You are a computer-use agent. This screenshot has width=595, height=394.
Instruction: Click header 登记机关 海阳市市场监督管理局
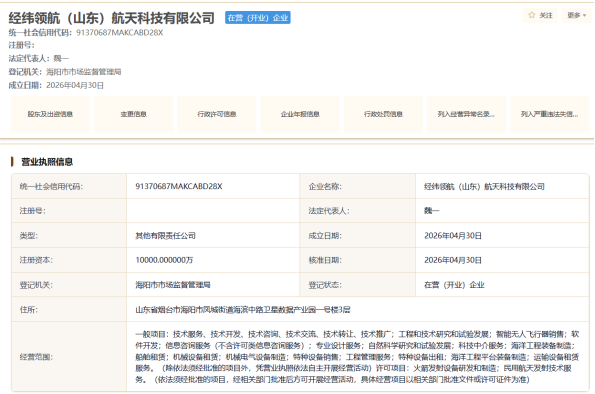[x=83, y=72]
